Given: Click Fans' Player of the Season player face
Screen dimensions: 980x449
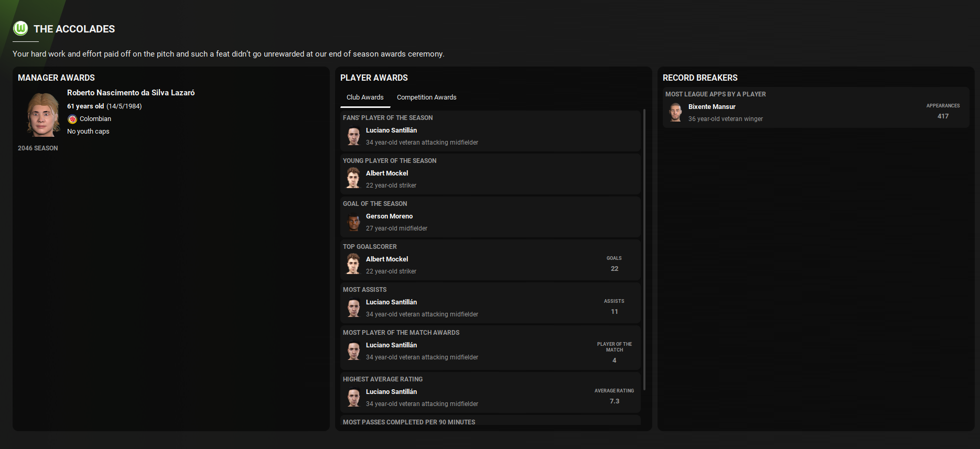Looking at the screenshot, I should (354, 136).
